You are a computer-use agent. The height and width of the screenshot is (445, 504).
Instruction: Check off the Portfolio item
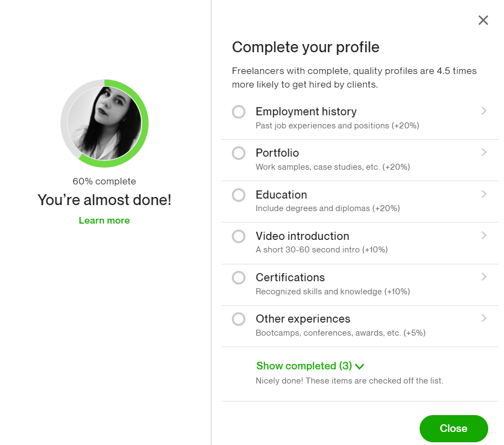(x=238, y=153)
